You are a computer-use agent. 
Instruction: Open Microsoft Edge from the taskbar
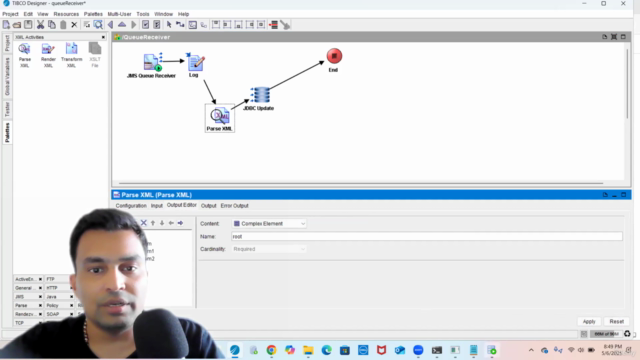point(327,350)
